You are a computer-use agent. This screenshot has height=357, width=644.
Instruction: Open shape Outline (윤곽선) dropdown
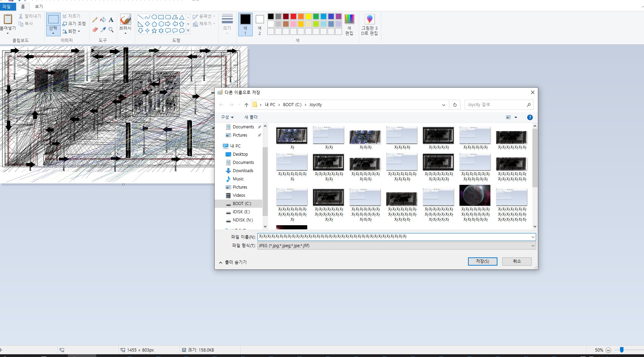204,16
